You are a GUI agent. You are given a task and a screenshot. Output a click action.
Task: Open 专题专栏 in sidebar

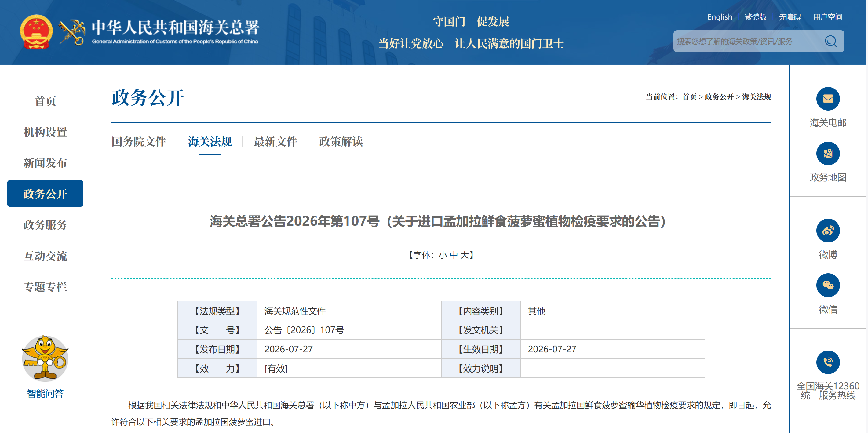(45, 287)
